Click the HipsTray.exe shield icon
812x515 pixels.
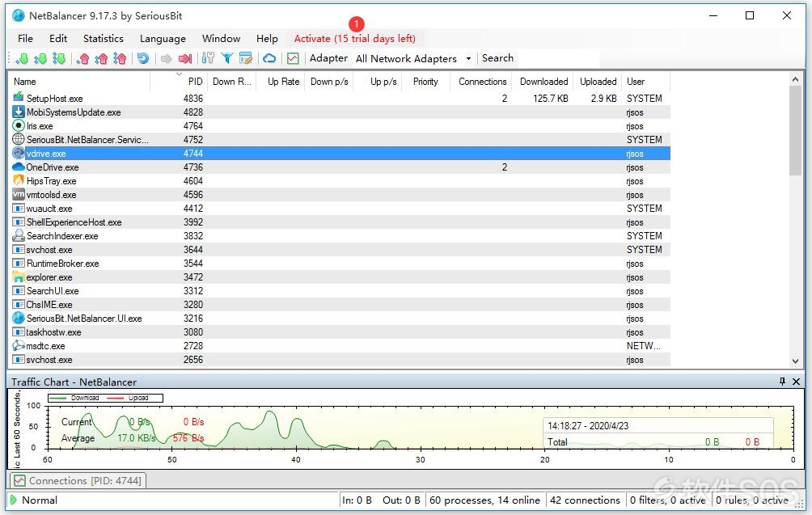click(x=19, y=180)
